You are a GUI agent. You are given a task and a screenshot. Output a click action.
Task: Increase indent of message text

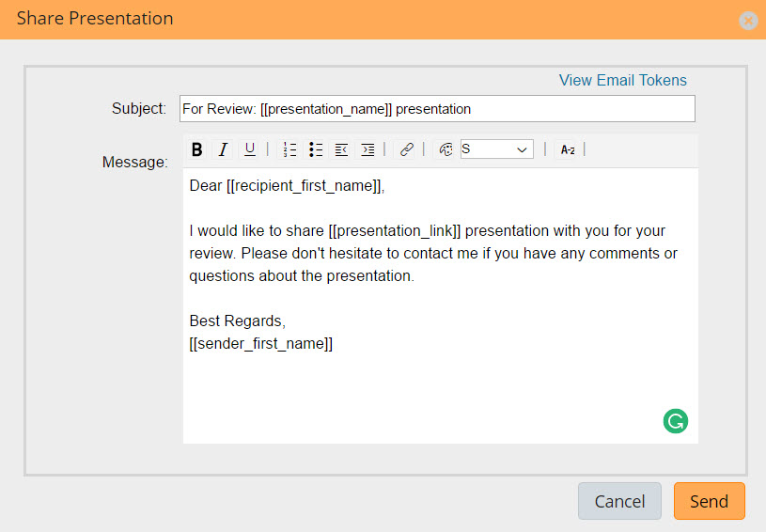tap(367, 149)
